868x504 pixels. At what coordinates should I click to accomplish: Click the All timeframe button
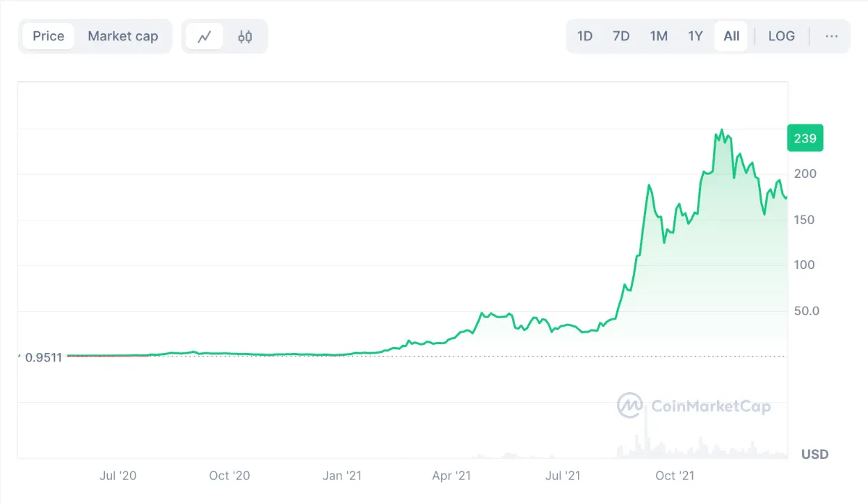coord(731,36)
